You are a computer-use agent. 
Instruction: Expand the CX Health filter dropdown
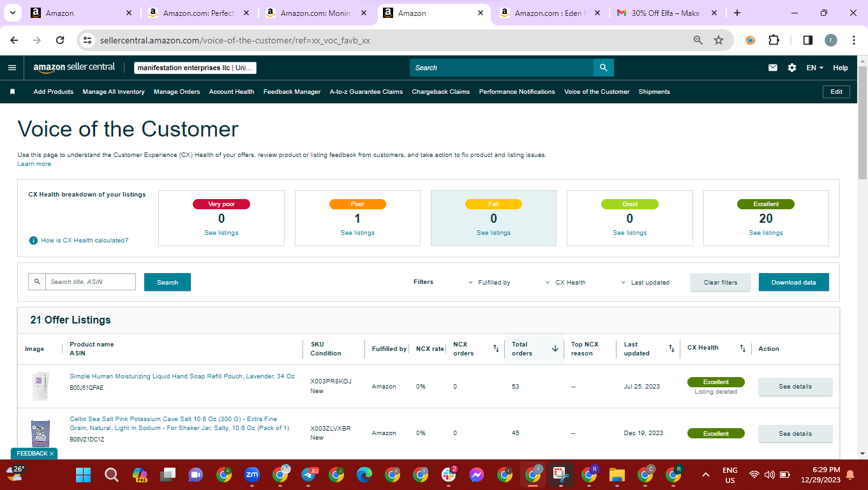tap(565, 282)
